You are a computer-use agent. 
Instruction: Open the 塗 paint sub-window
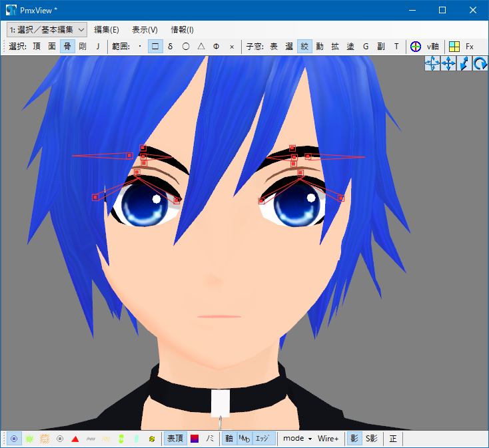350,47
